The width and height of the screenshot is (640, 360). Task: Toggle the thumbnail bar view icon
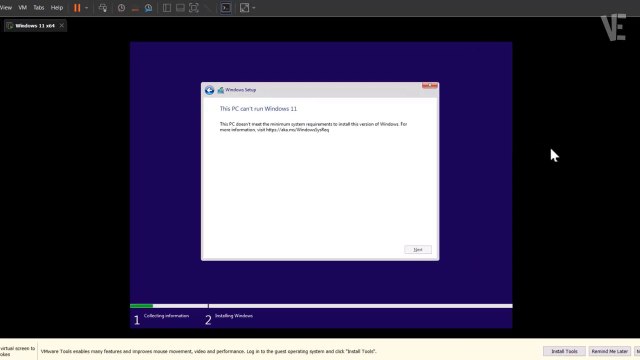pos(180,8)
